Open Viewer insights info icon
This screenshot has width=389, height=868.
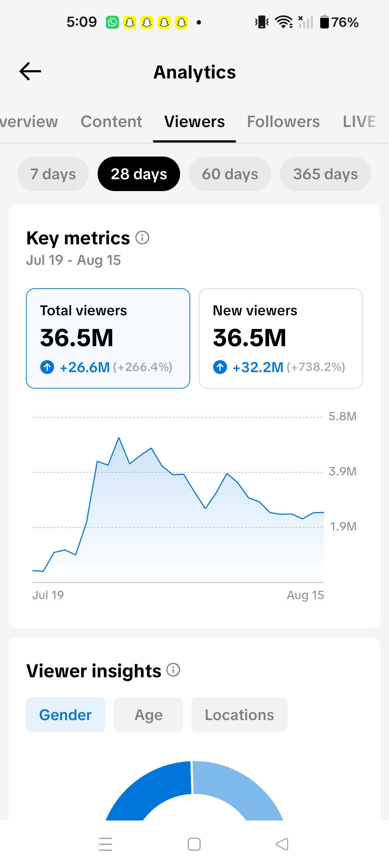[173, 670]
